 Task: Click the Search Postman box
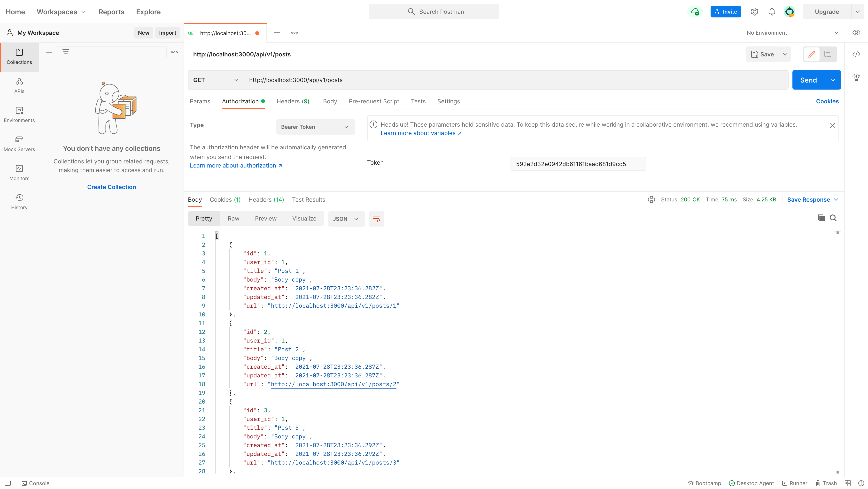[x=434, y=12]
